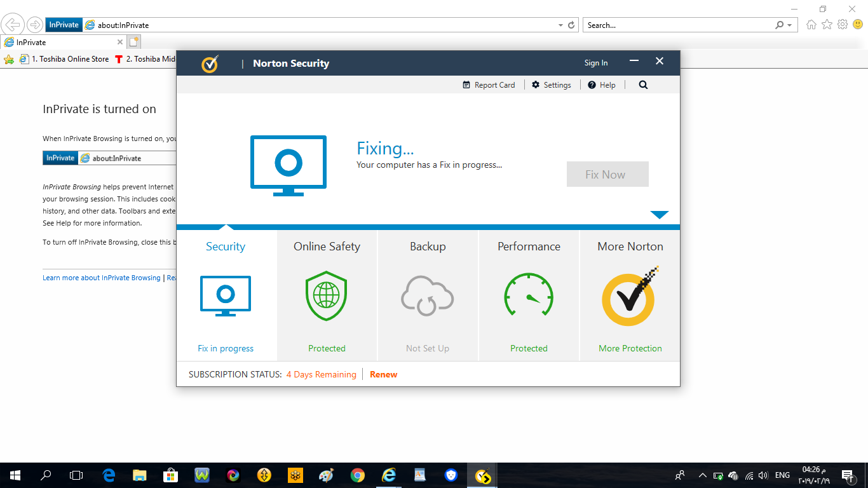Minimize the Norton Security window
Screen dimensions: 868x488
pyautogui.click(x=634, y=61)
